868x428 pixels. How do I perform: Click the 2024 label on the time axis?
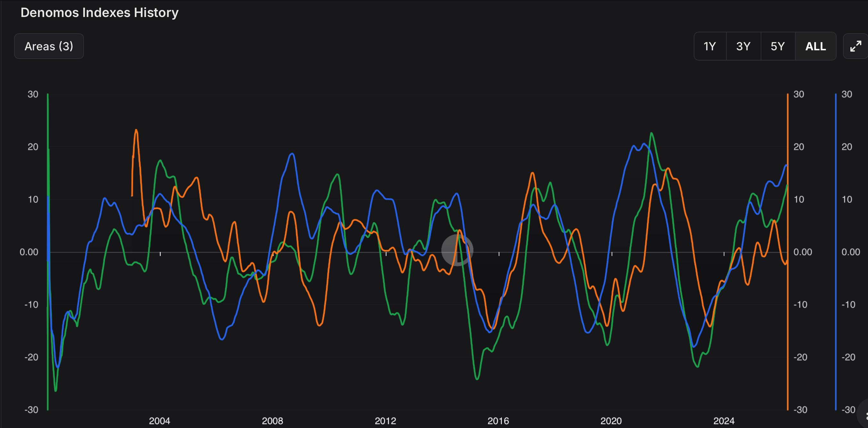(724, 421)
